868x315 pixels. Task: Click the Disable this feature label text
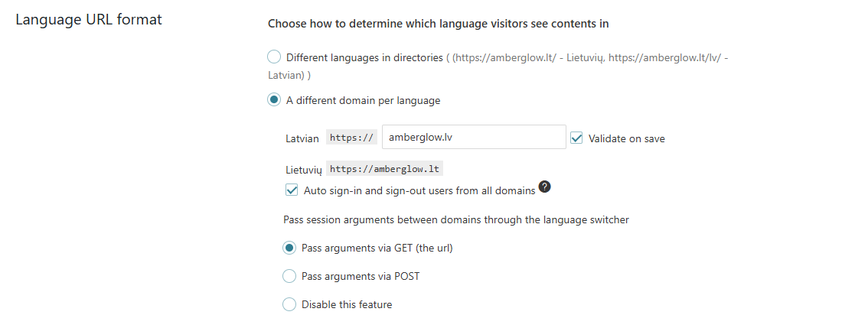[347, 304]
